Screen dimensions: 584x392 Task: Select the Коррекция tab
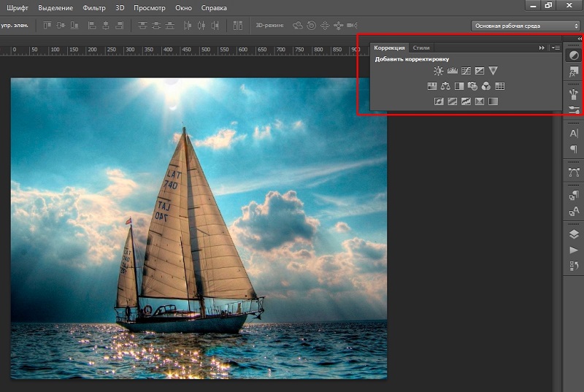389,47
